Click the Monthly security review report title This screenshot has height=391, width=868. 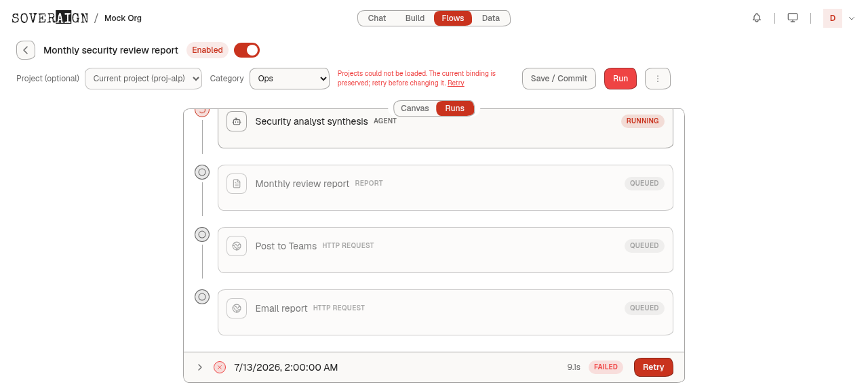(x=111, y=50)
